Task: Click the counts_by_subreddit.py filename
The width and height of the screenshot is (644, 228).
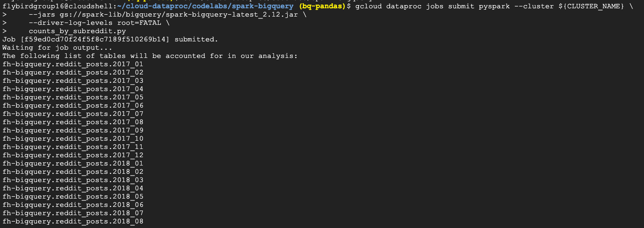Action: (x=77, y=31)
